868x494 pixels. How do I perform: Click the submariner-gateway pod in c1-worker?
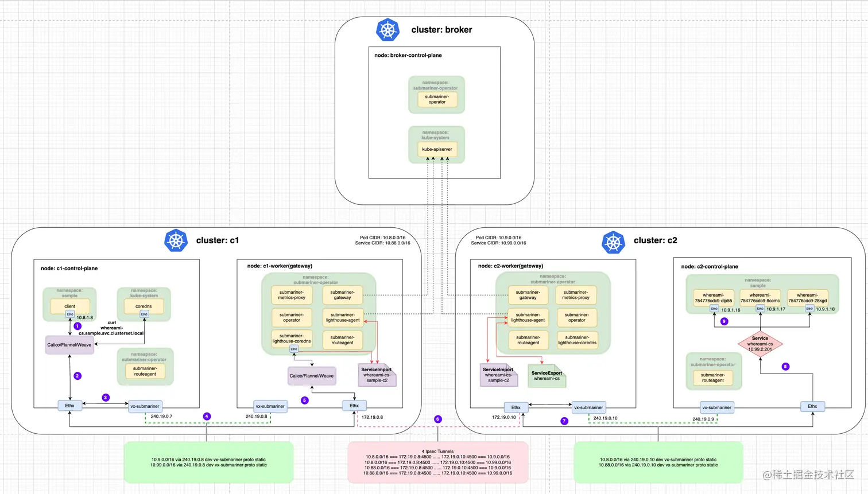pos(343,294)
